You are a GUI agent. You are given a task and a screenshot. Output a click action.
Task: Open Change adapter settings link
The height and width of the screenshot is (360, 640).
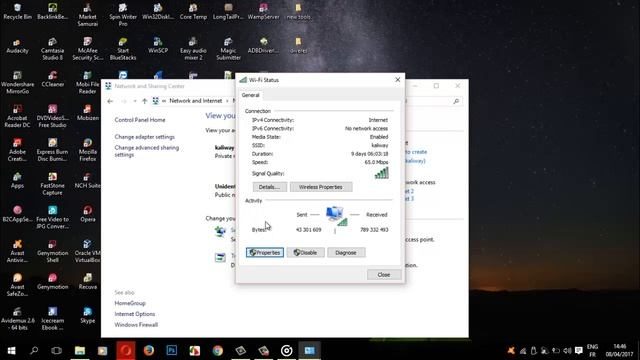point(144,137)
